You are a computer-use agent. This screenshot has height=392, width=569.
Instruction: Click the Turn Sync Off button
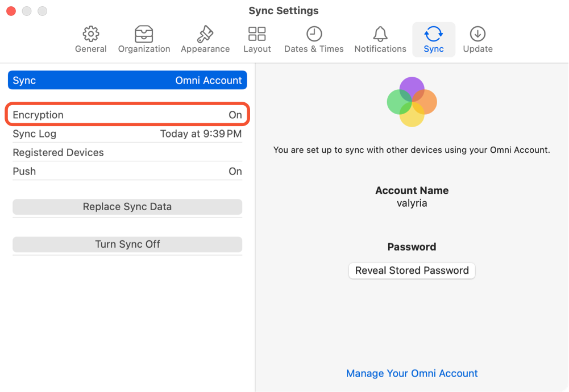tap(127, 244)
